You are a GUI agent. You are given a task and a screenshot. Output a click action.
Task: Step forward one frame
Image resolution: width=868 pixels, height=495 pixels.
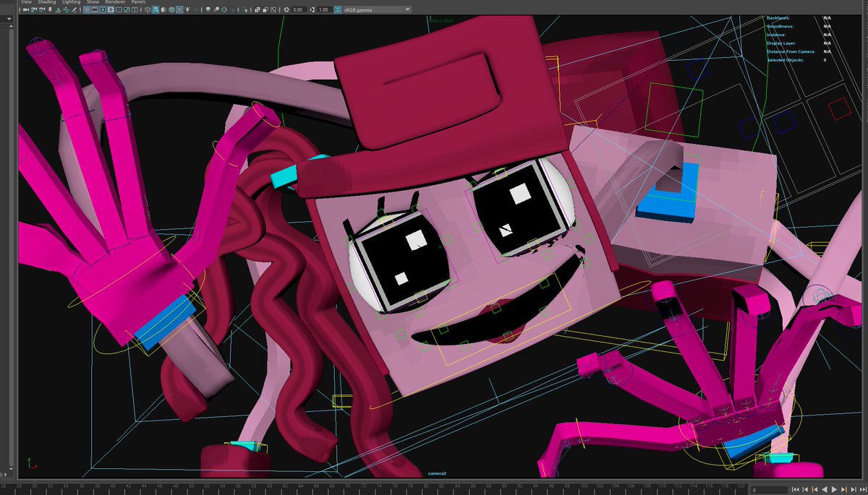pyautogui.click(x=854, y=490)
